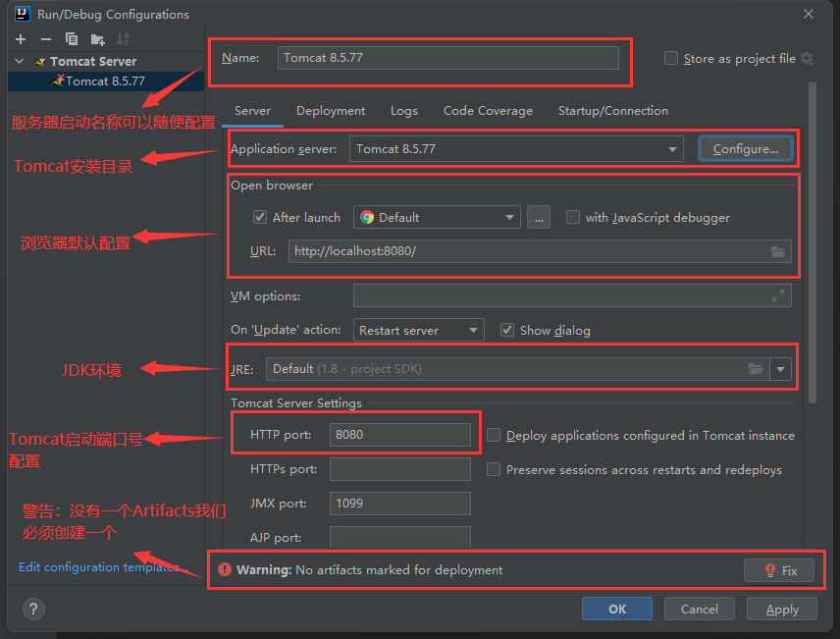Select Tomcat 8.5.77 configuration in tree

(x=106, y=81)
